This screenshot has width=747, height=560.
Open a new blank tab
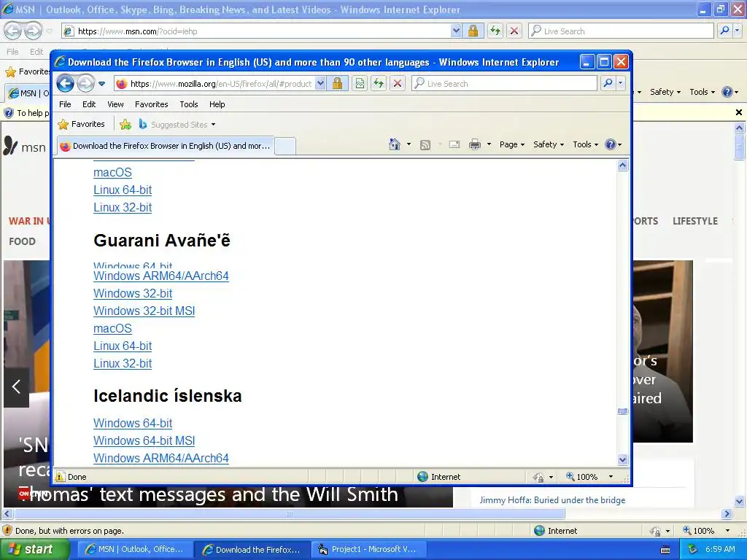pos(285,146)
